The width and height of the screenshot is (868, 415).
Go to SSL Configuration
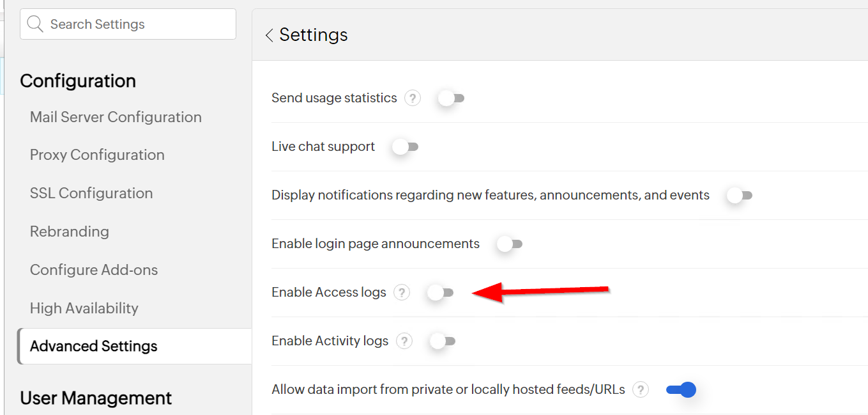click(91, 193)
